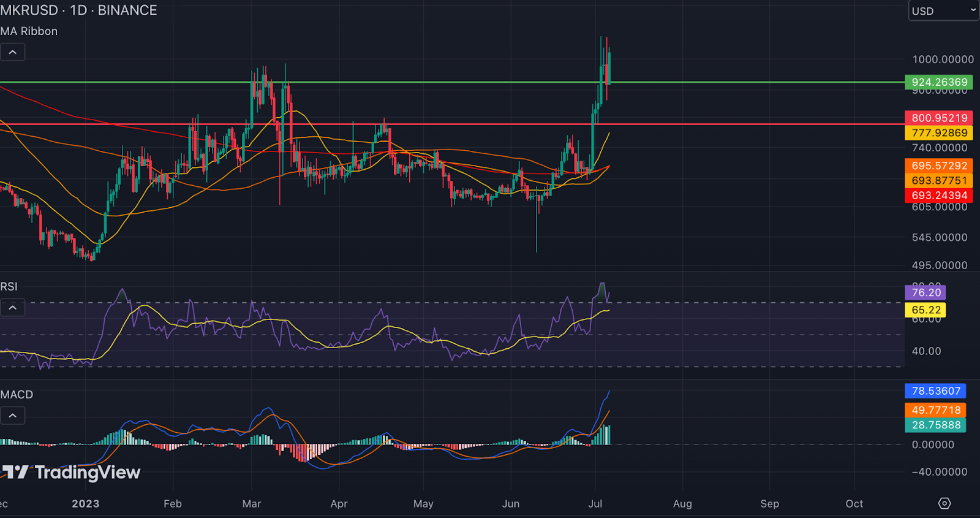Collapse the MACD pane legend
Image resolution: width=980 pixels, height=518 pixels.
[x=13, y=416]
